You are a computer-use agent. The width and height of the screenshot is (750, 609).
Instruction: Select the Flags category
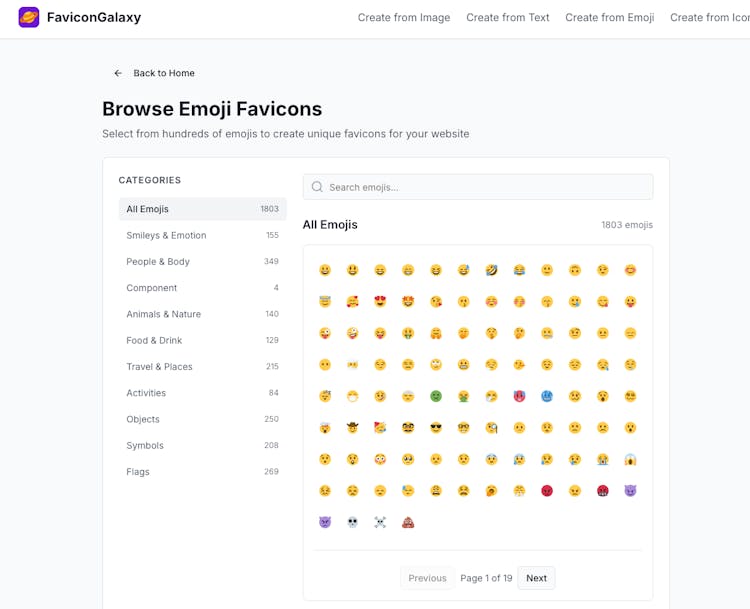point(138,472)
